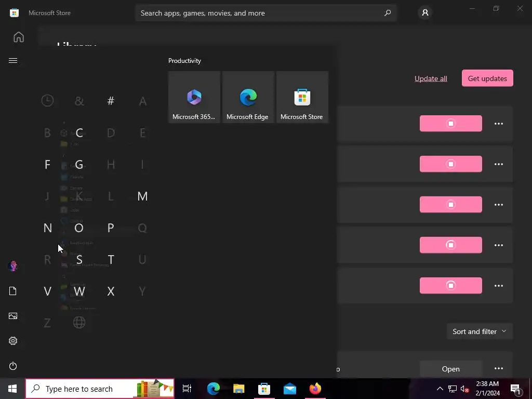This screenshot has height=399, width=532.
Task: Jump to apps starting with S
Action: 79,260
